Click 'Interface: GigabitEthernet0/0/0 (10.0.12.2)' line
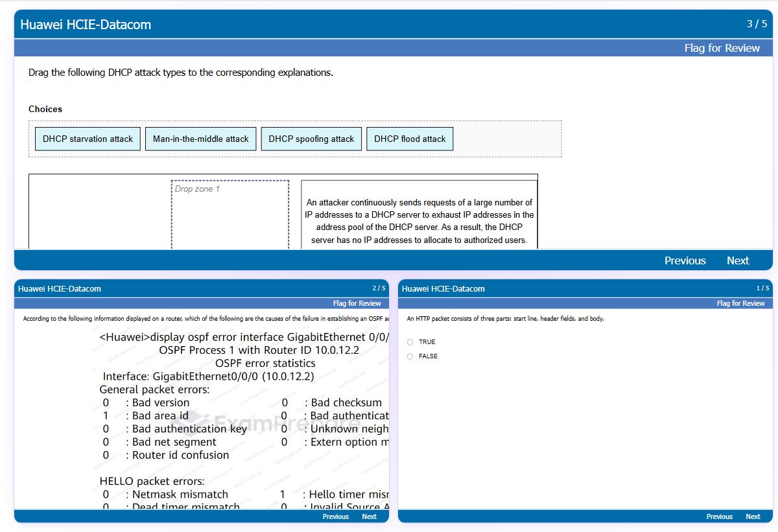This screenshot has height=532, width=778. point(208,376)
